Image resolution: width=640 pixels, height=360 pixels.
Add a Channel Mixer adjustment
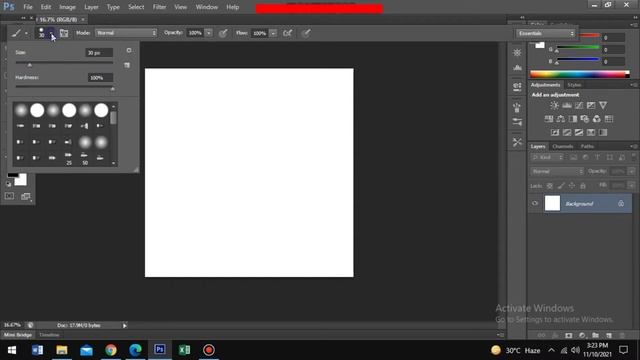point(597,119)
